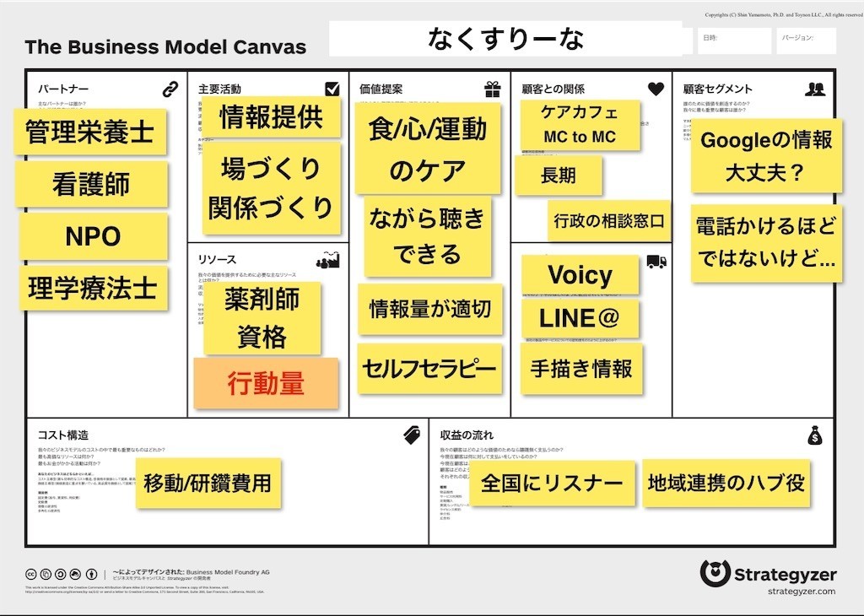Select the 長期 sticky note
864x616 pixels.
(559, 176)
